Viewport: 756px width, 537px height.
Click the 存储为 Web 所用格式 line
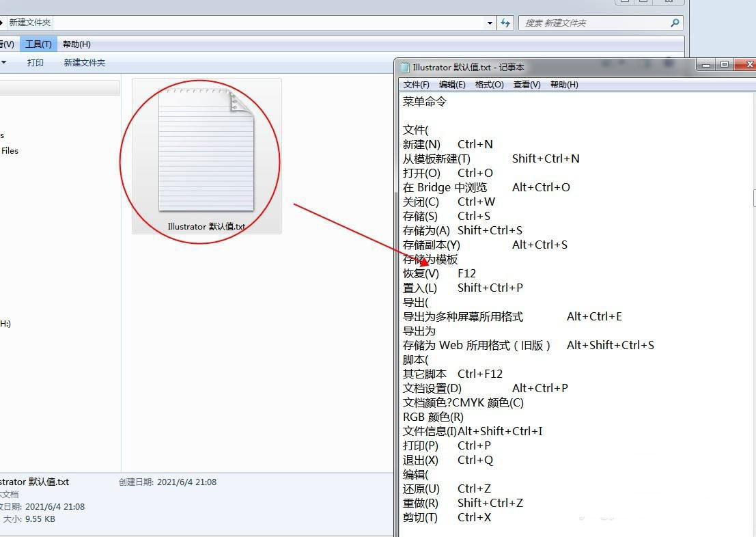point(529,346)
